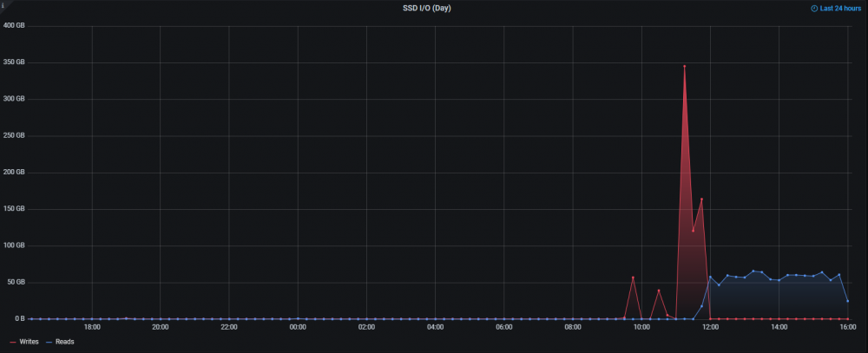Click the panel info icon in the corner
The height and width of the screenshot is (353, 868).
click(3, 4)
